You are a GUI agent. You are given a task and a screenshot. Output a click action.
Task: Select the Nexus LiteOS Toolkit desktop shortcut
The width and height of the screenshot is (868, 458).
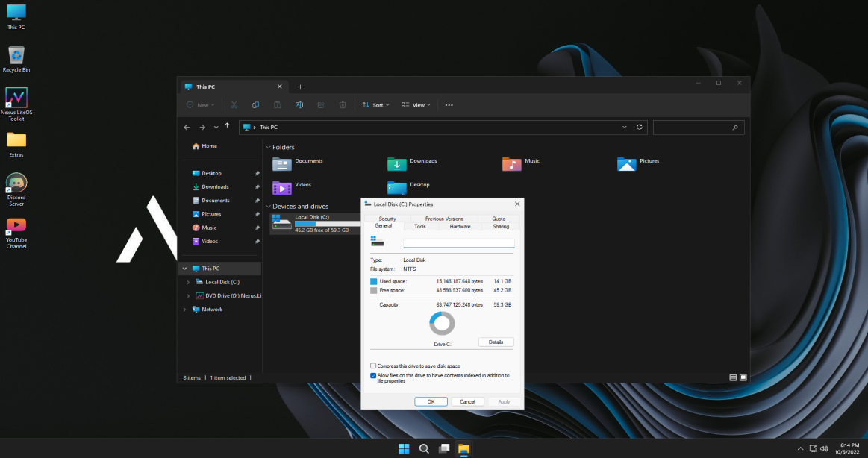point(16,104)
